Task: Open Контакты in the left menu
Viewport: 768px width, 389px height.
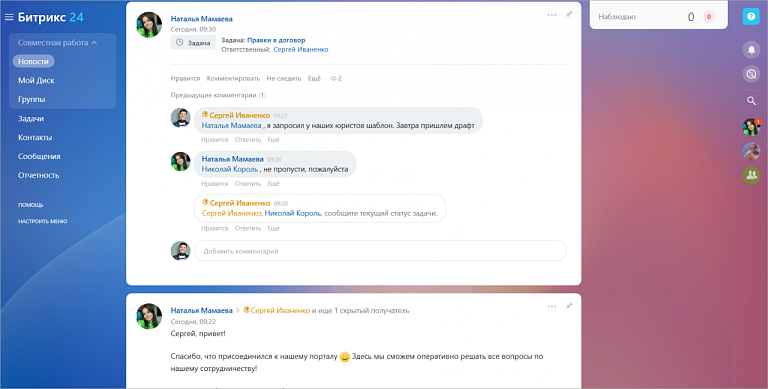Action: (x=35, y=138)
